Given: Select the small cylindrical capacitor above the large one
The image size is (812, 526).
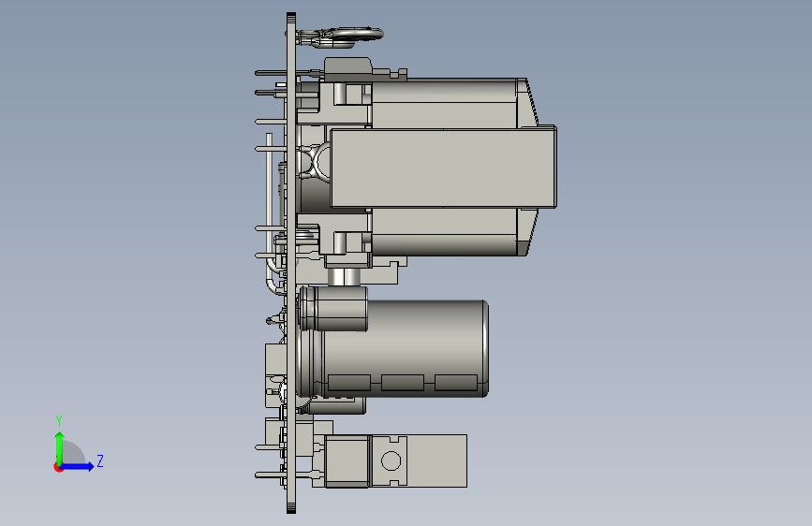Looking at the screenshot, I should 334,309.
